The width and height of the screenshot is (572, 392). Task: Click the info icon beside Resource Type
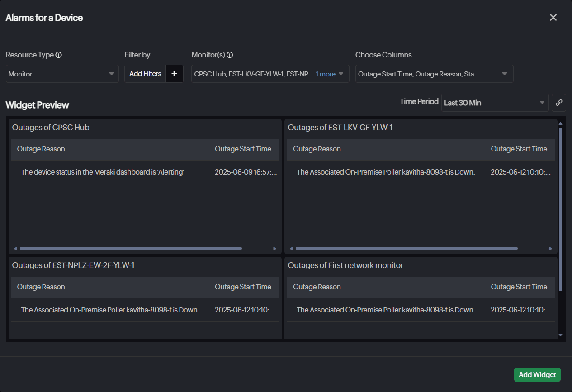(58, 55)
